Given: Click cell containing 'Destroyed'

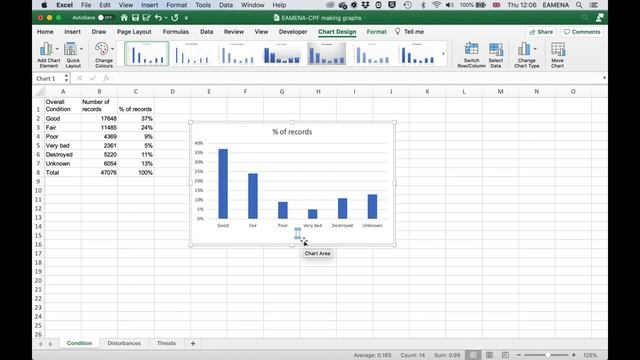Looking at the screenshot, I should (63, 155).
